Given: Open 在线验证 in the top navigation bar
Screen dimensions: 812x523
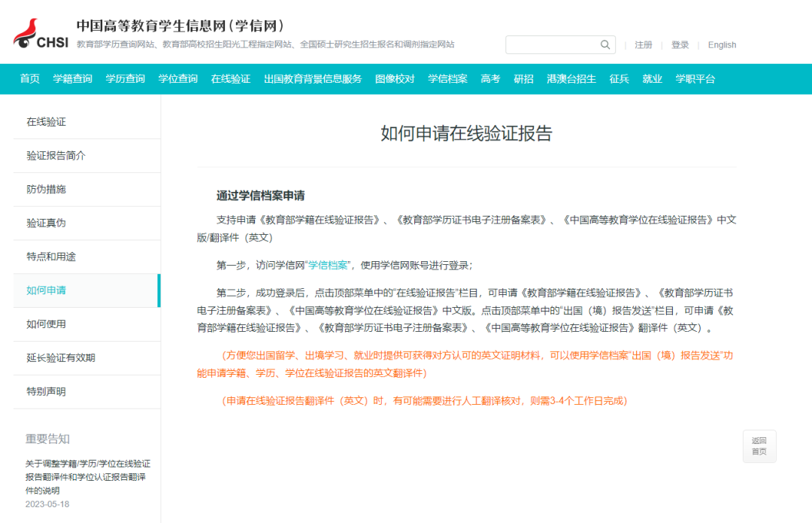Looking at the screenshot, I should click(x=231, y=79).
